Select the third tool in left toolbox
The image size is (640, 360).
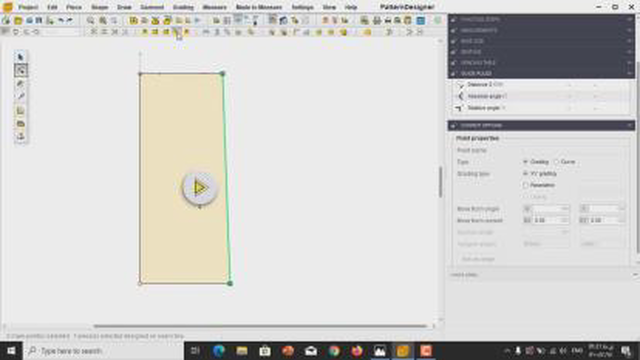[x=20, y=84]
